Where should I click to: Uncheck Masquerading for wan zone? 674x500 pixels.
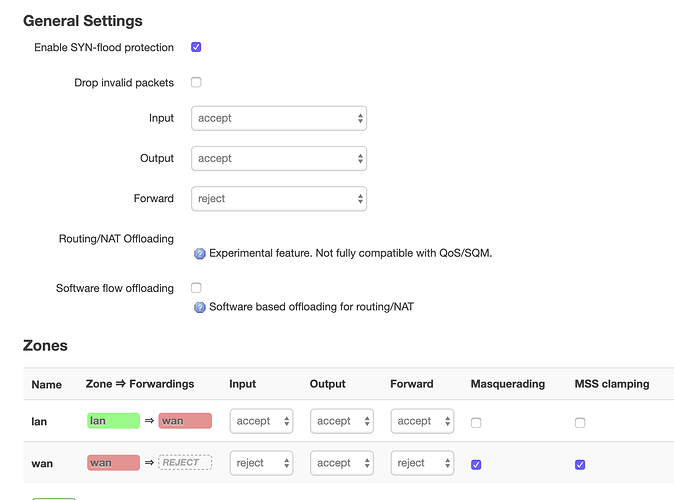(476, 465)
